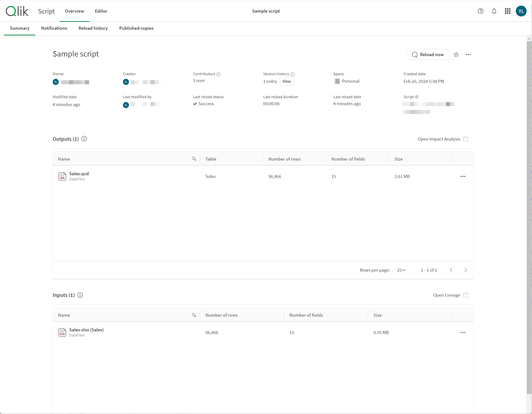Toggle the Contributors info tooltip

219,74
